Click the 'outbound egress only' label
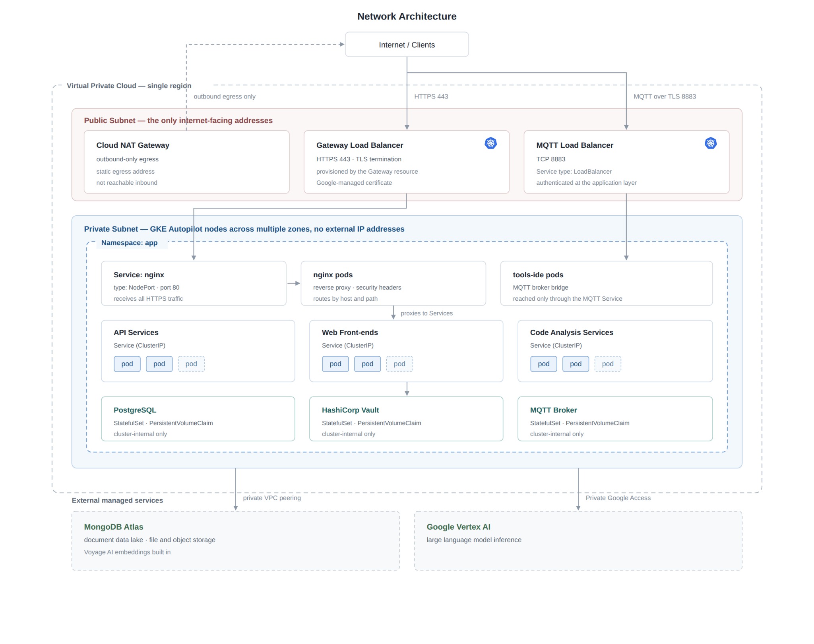This screenshot has width=814, height=644. tap(224, 97)
